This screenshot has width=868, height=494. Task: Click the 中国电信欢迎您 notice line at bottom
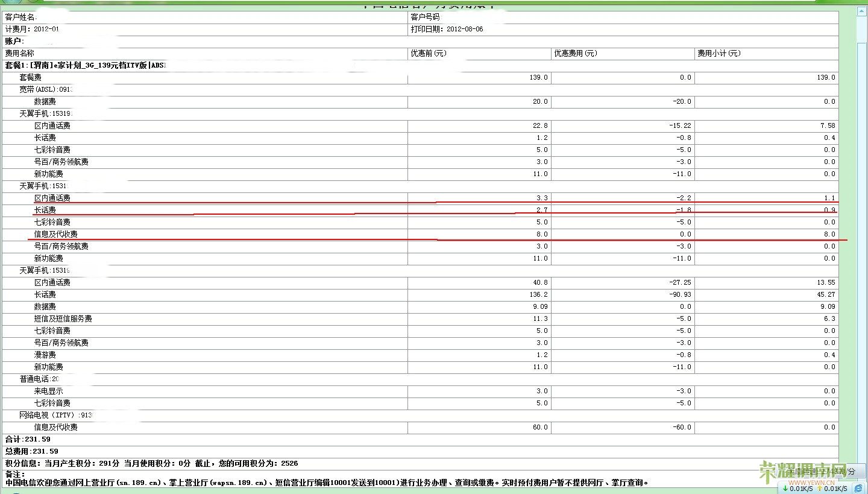[327, 483]
